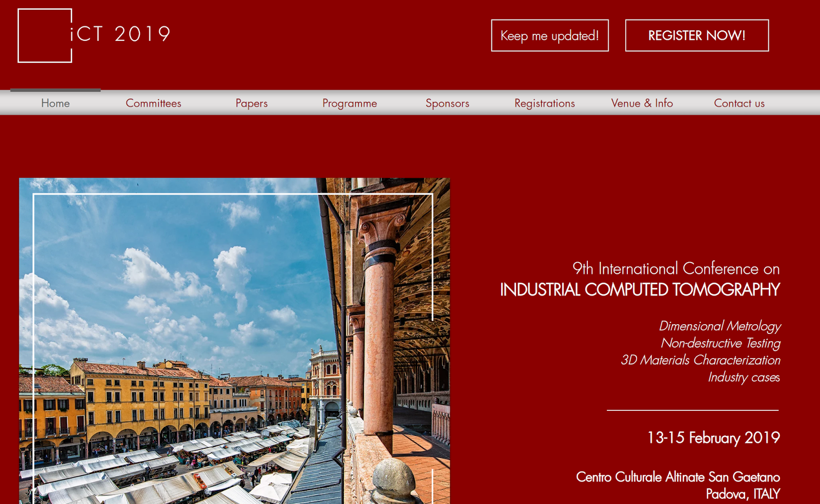Screen dimensions: 820x504
Task: Open the Venue & Info menu
Action: 642,103
